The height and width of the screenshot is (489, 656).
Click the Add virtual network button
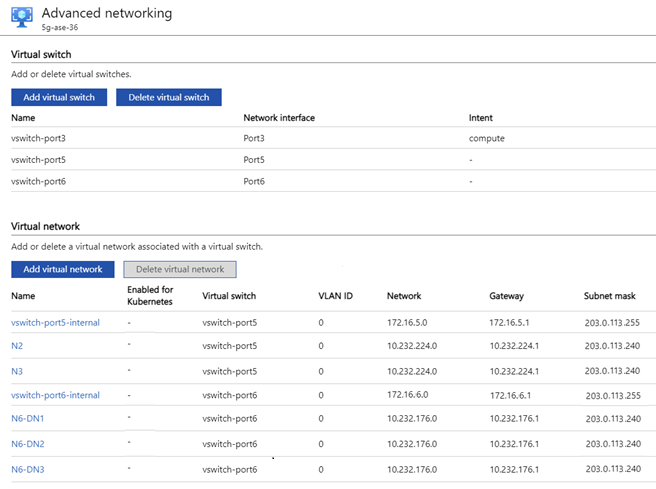point(61,269)
